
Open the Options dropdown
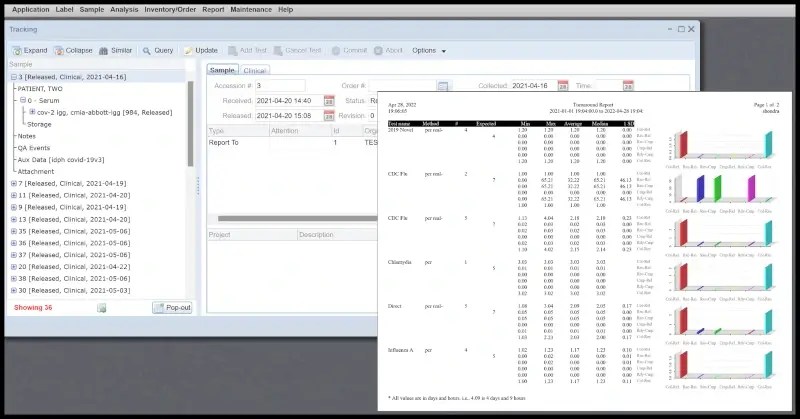coord(429,51)
